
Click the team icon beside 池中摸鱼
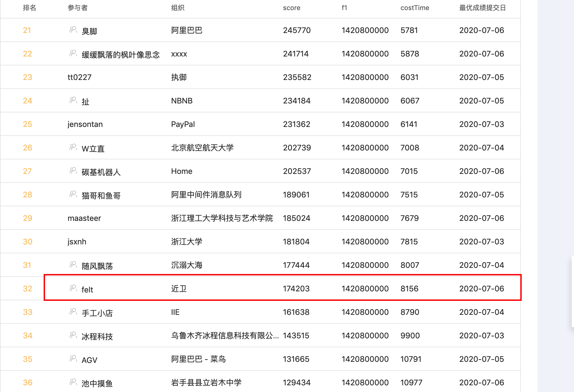point(73,382)
